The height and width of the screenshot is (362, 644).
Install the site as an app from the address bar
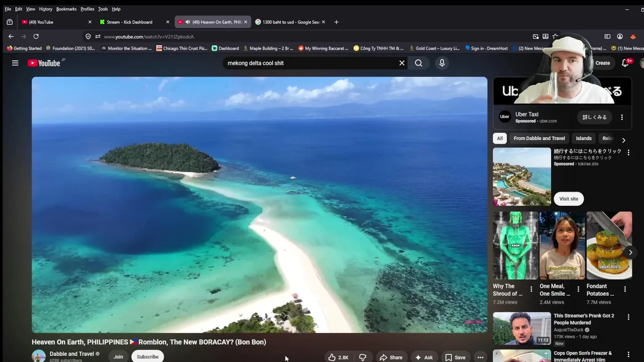[545, 36]
